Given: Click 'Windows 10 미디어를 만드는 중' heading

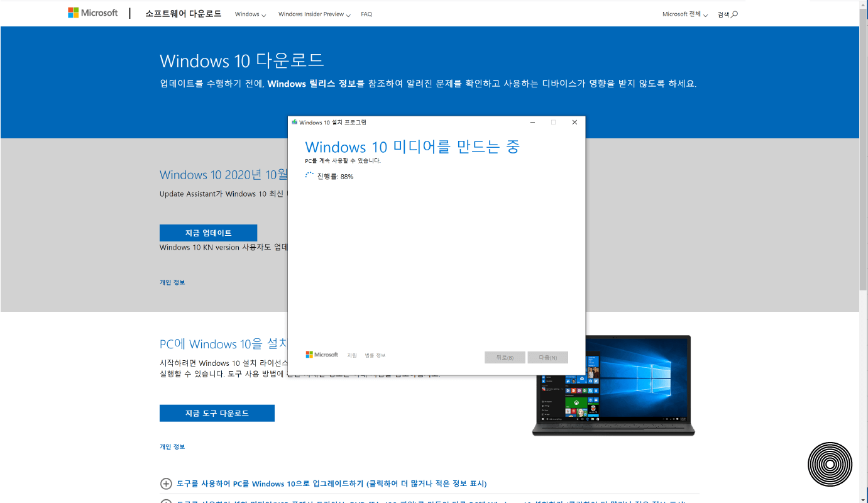Looking at the screenshot, I should coord(412,147).
